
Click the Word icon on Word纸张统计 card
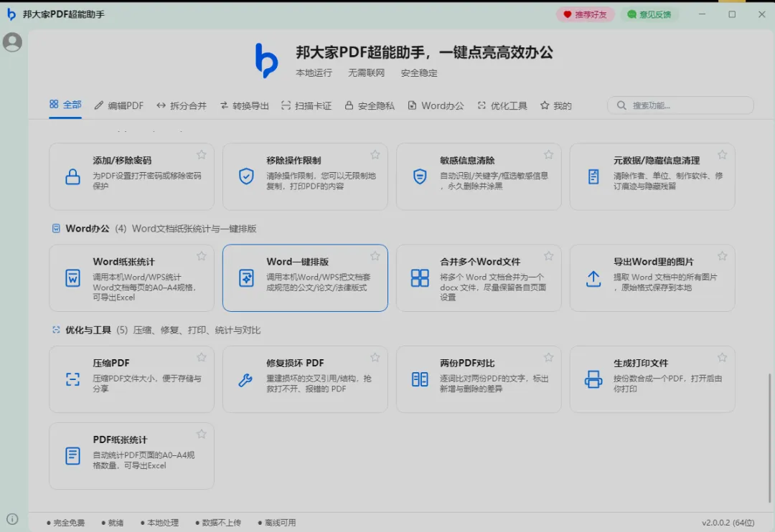(x=72, y=277)
